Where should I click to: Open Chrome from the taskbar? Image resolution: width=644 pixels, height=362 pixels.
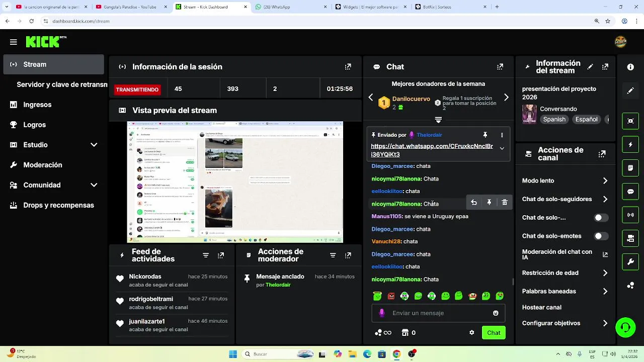click(396, 354)
